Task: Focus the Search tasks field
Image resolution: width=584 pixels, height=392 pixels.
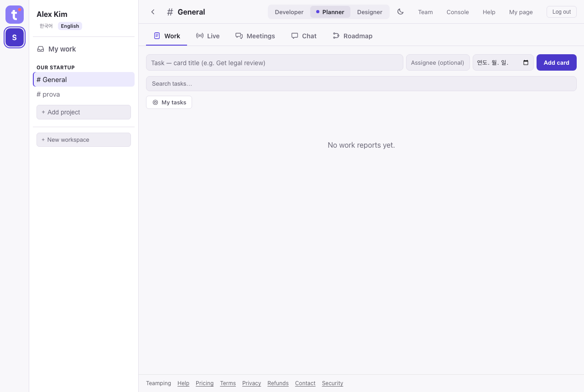Action: [361, 83]
